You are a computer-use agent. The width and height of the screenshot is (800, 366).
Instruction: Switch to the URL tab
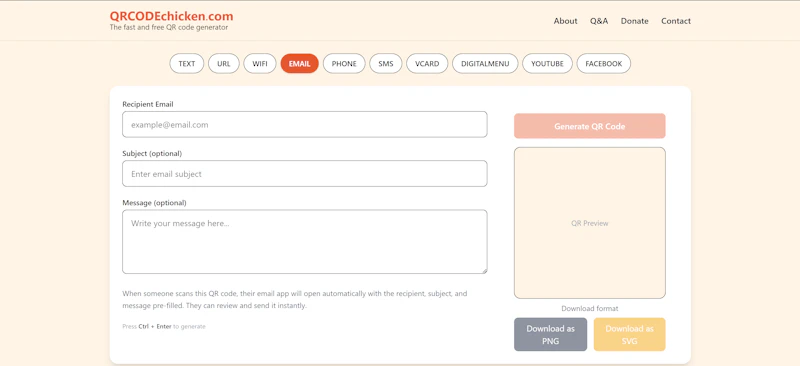coord(223,64)
